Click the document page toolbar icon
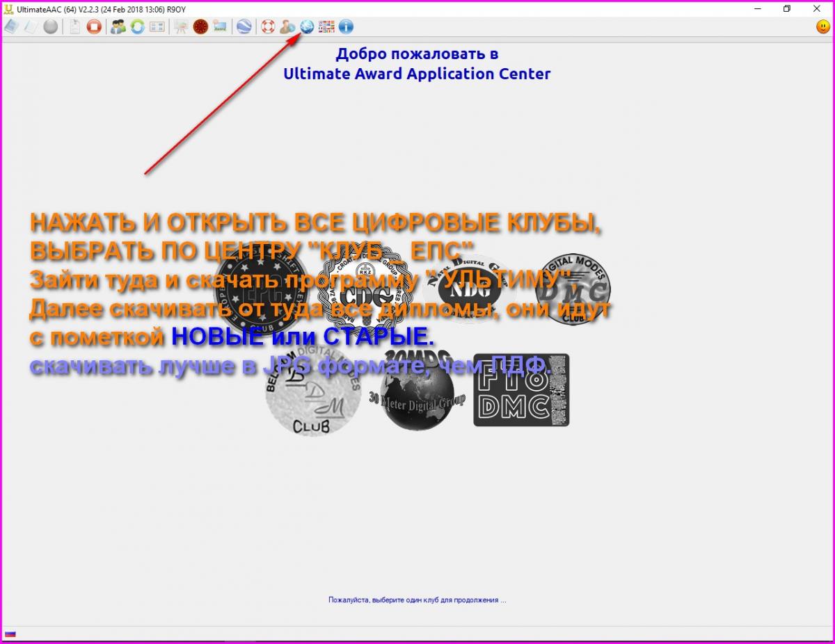The height and width of the screenshot is (644, 835). click(74, 27)
